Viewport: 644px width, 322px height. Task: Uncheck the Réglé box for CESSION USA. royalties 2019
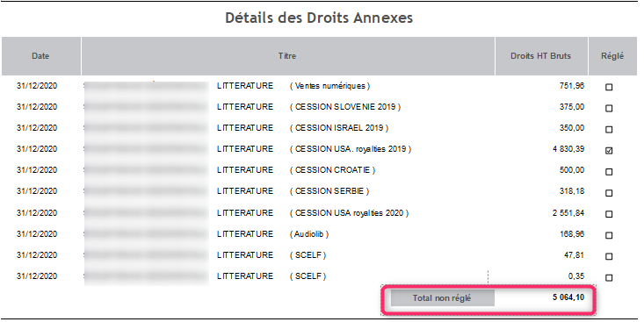(609, 151)
